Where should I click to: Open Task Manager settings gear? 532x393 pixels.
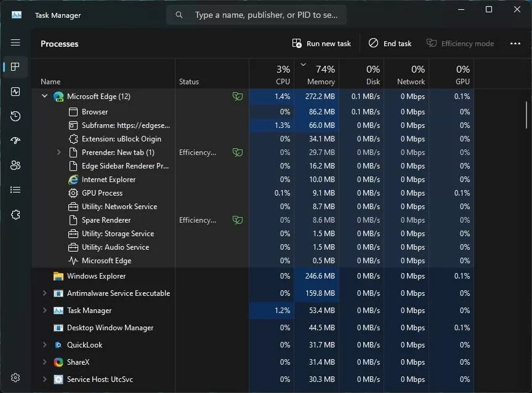(15, 377)
